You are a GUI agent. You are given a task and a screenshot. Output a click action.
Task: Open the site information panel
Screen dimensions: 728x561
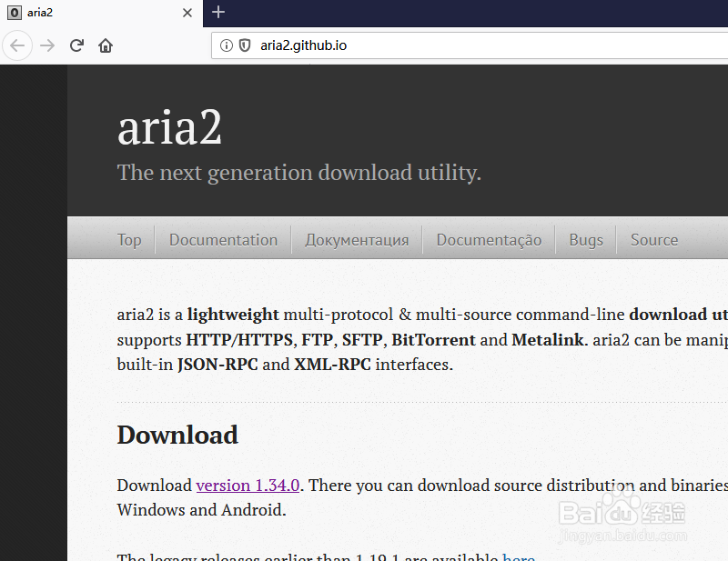pyautogui.click(x=225, y=45)
